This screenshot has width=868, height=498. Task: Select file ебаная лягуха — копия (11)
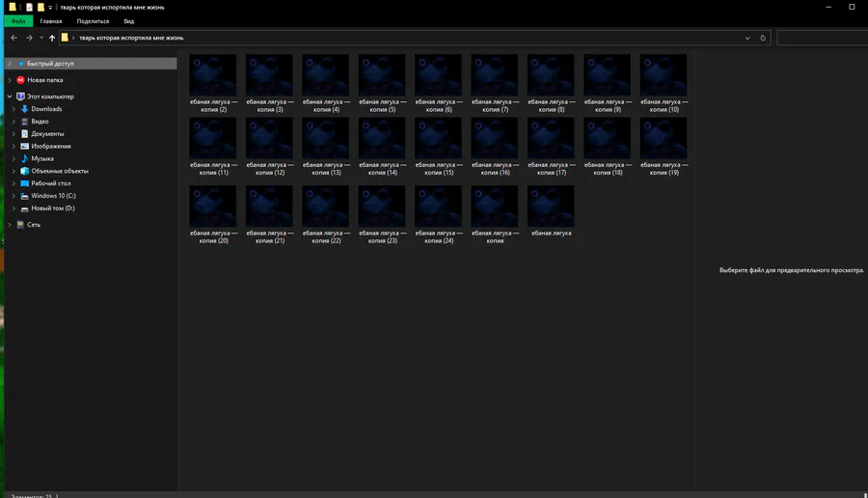click(x=213, y=147)
